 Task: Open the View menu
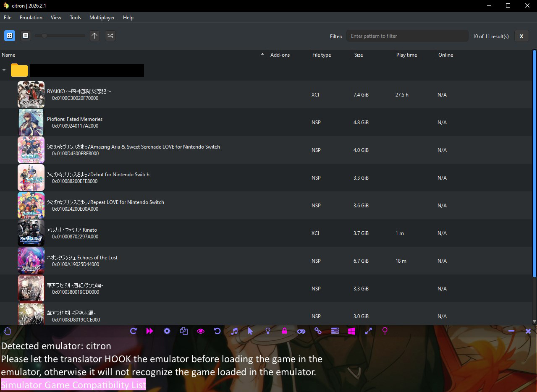click(x=56, y=18)
